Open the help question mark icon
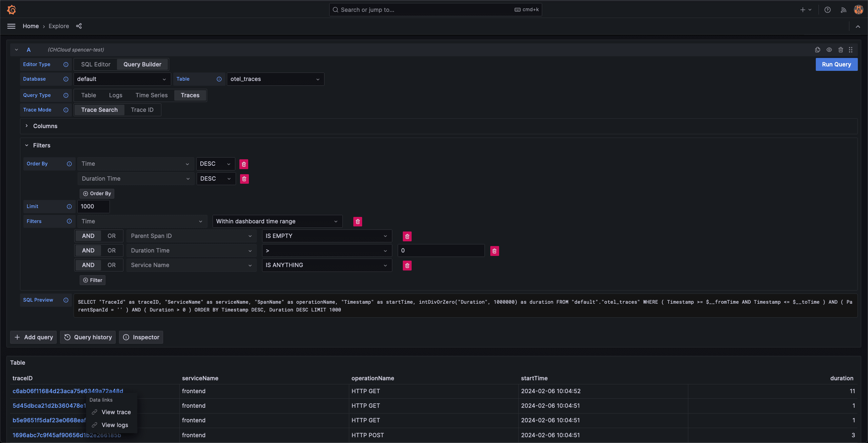This screenshot has width=868, height=443. pyautogui.click(x=827, y=10)
